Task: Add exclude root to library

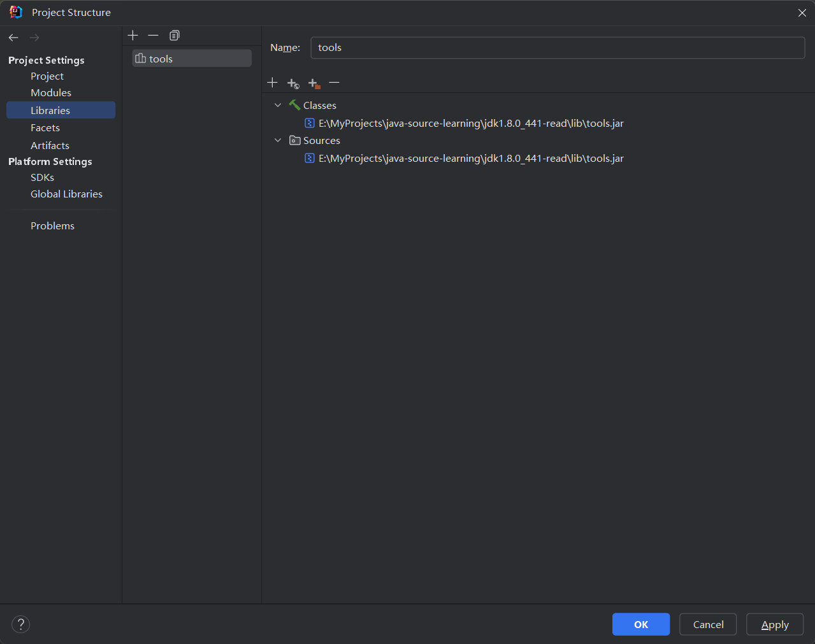Action: pyautogui.click(x=314, y=83)
